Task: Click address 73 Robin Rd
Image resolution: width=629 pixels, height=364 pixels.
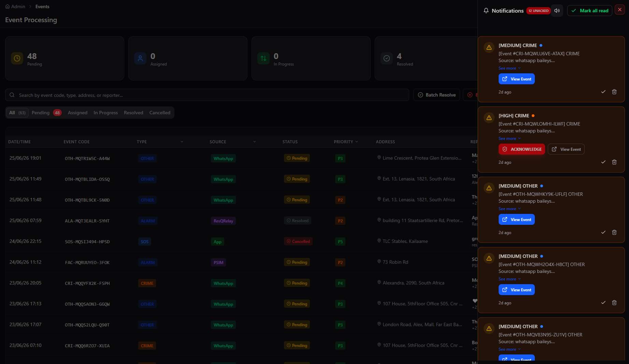Action: (395, 262)
